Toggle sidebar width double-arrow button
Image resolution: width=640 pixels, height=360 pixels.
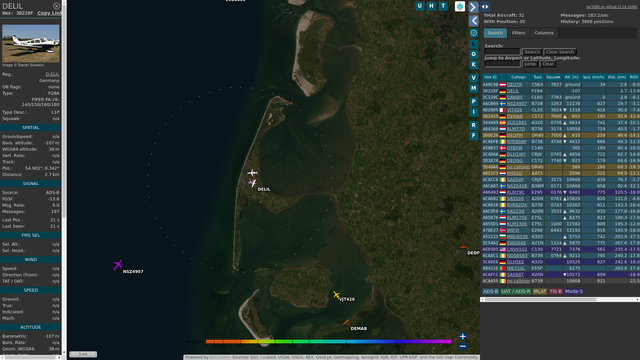485,7
